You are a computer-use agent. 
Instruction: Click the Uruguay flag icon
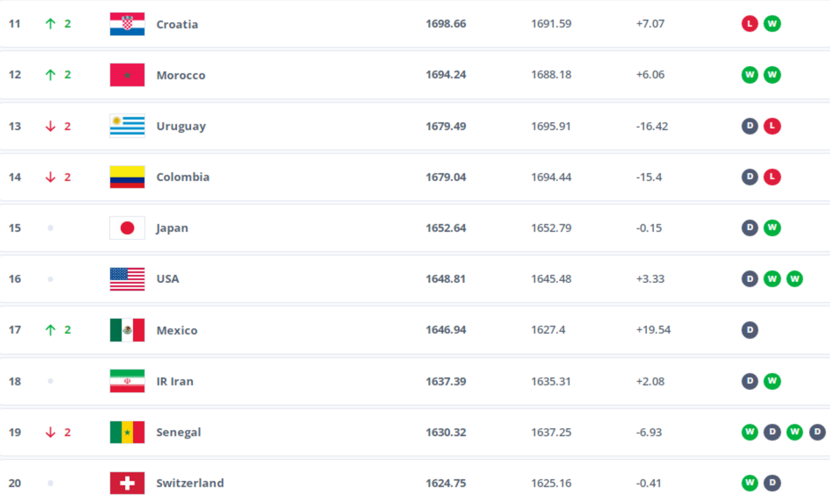pyautogui.click(x=127, y=126)
